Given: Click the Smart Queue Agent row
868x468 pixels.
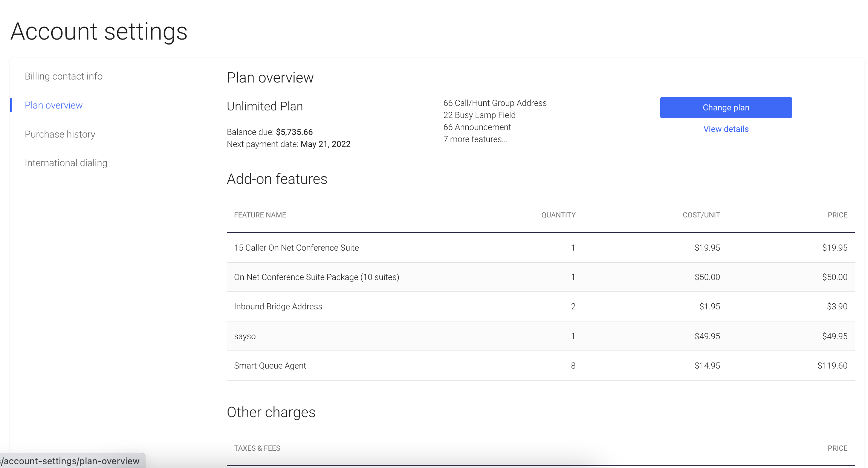Looking at the screenshot, I should (270, 365).
